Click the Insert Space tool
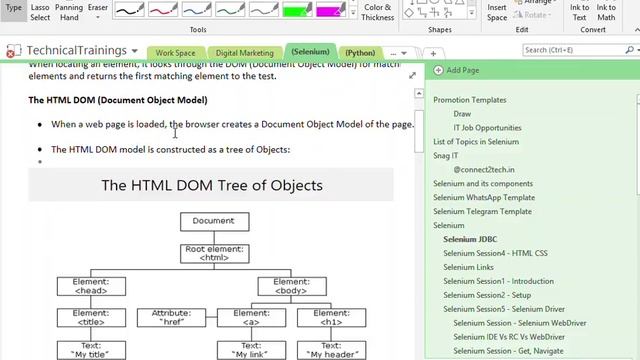Image resolution: width=640 pixels, height=360 pixels. click(497, 12)
